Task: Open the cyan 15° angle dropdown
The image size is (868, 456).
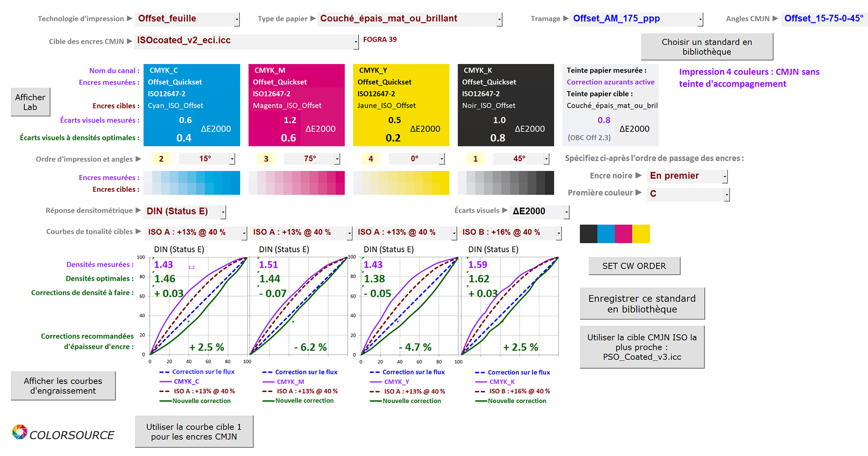Action: tap(232, 159)
